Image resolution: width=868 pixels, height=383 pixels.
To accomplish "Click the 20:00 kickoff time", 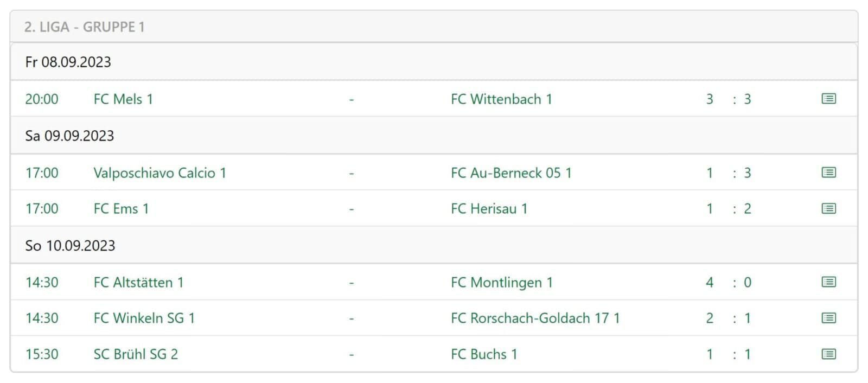I will (42, 99).
